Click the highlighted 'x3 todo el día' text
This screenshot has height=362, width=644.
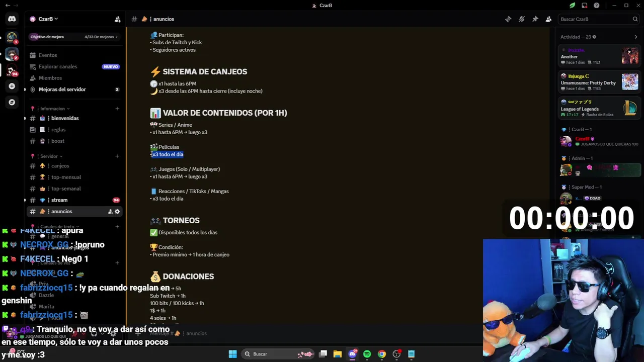tap(168, 154)
